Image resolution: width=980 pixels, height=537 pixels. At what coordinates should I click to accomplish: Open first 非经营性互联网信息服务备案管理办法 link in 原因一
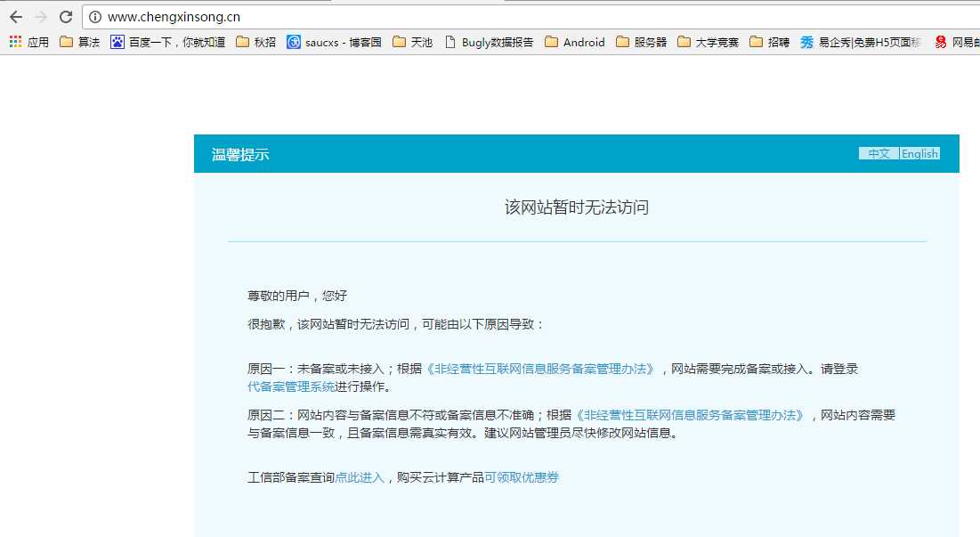[x=540, y=369]
